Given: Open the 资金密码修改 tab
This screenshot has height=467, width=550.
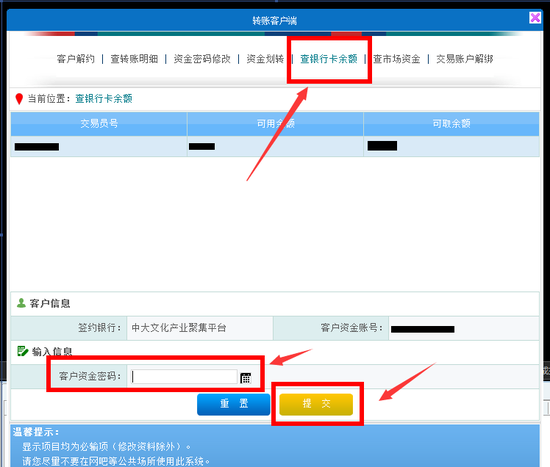Looking at the screenshot, I should [x=202, y=59].
